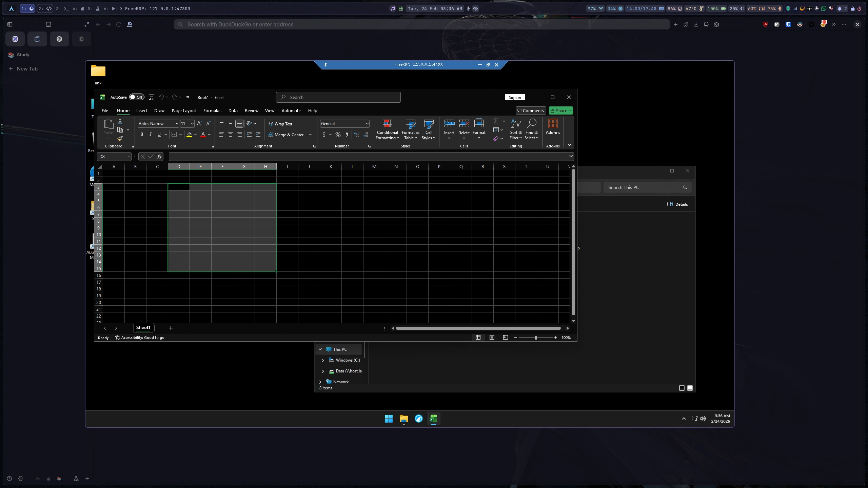Apply Percent Style number format
The width and height of the screenshot is (868, 488).
click(x=338, y=135)
